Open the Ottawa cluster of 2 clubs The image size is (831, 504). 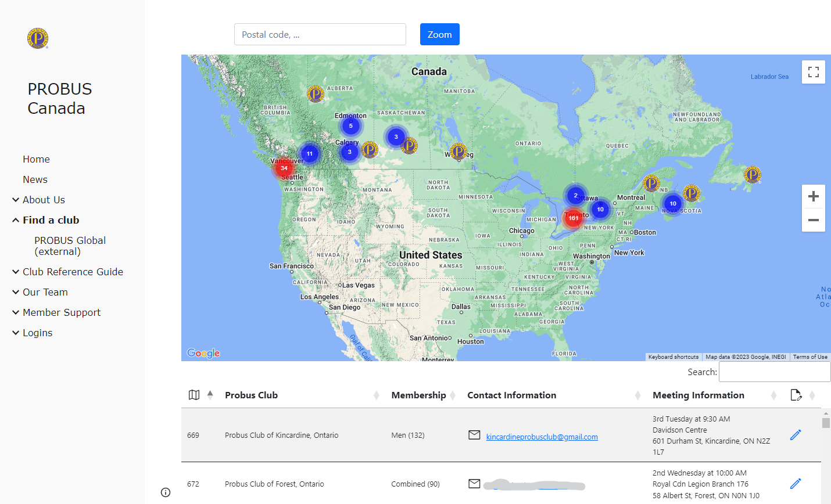tap(575, 196)
